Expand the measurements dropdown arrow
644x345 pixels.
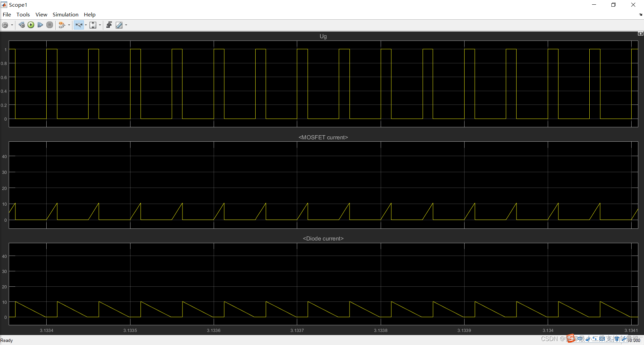(126, 25)
